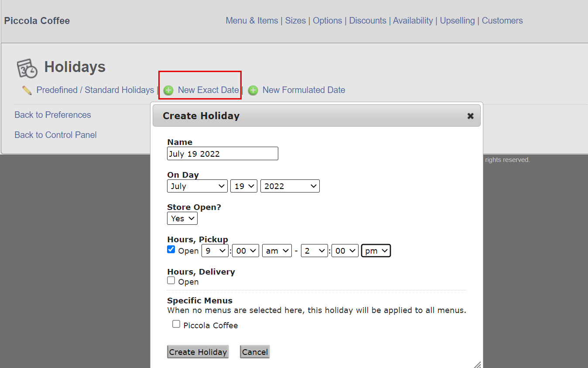Image resolution: width=588 pixels, height=368 pixels.
Task: Grab the dialog resize handle corner
Action: coord(477,364)
